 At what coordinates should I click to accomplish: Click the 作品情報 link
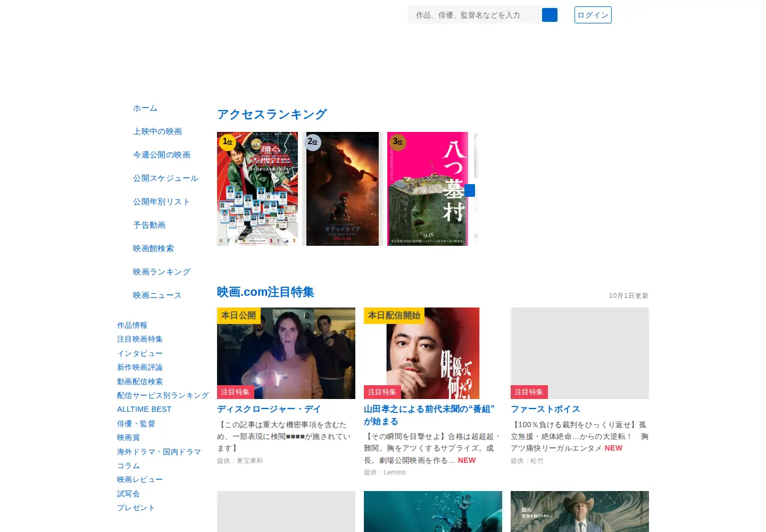coord(132,325)
